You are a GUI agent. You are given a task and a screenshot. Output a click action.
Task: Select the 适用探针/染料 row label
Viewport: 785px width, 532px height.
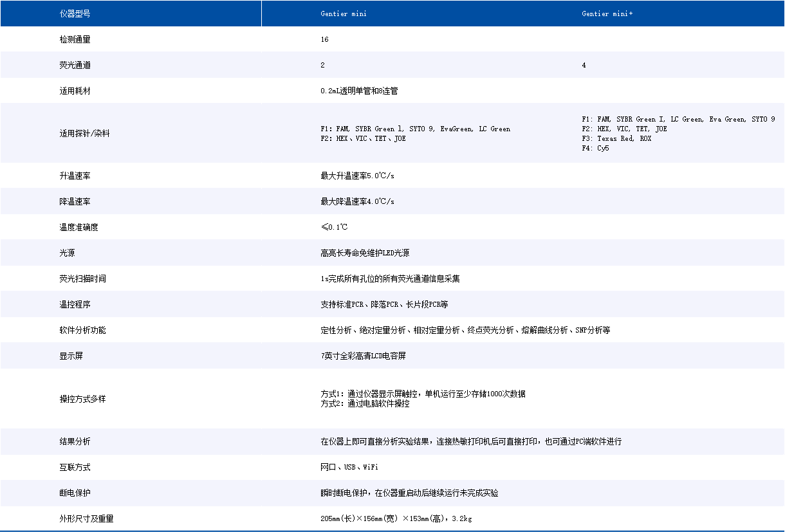84,134
